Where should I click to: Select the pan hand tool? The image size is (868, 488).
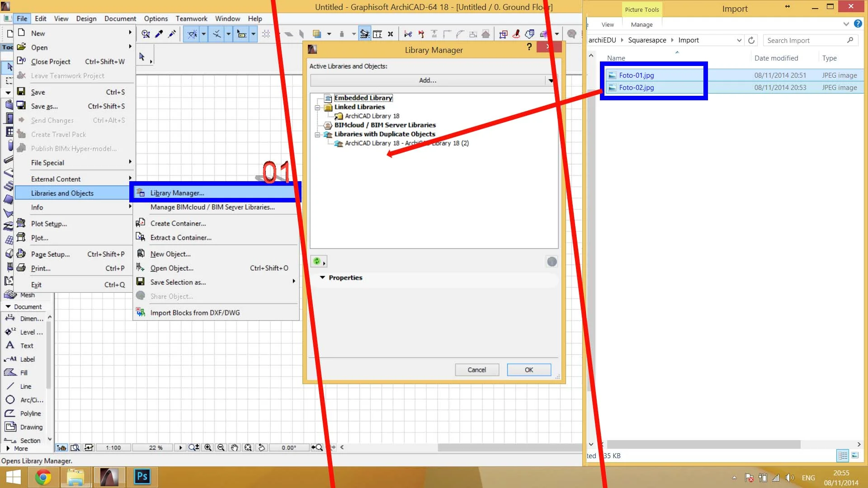pyautogui.click(x=234, y=447)
